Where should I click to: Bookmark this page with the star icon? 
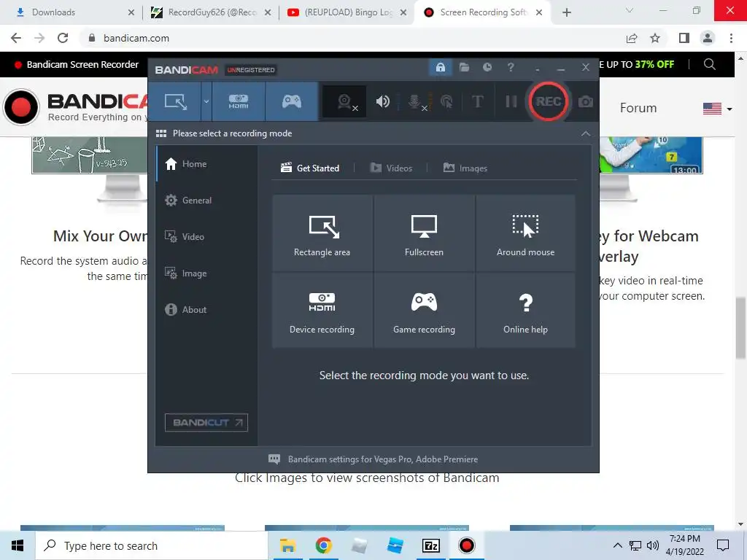point(655,38)
